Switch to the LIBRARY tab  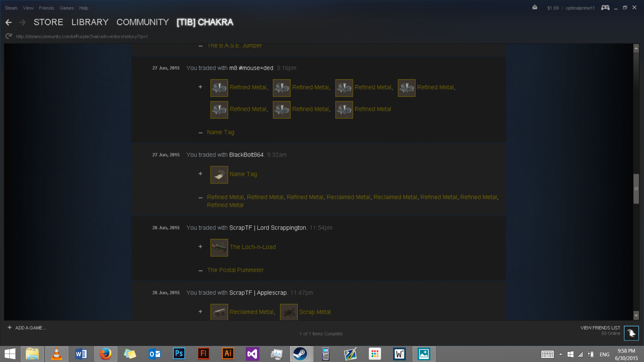[x=90, y=22]
